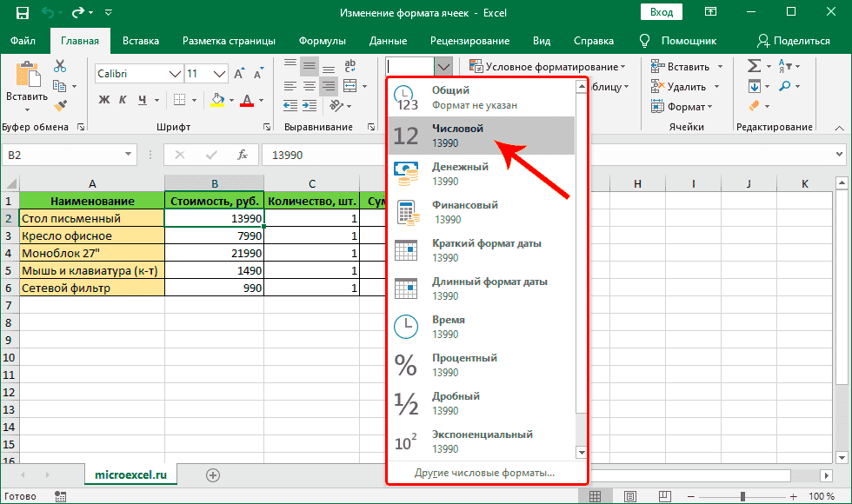Image resolution: width=852 pixels, height=504 pixels.
Task: Toggle merge and center cells
Action: click(x=350, y=85)
